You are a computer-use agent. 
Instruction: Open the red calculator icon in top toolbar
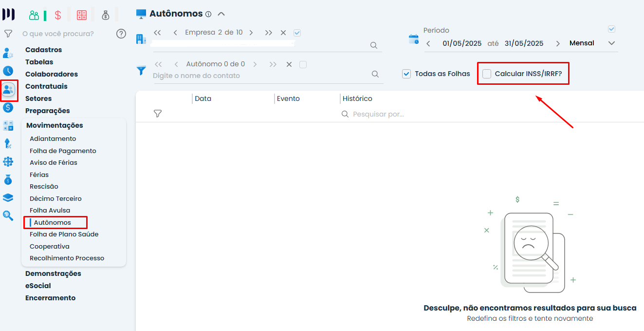[82, 15]
